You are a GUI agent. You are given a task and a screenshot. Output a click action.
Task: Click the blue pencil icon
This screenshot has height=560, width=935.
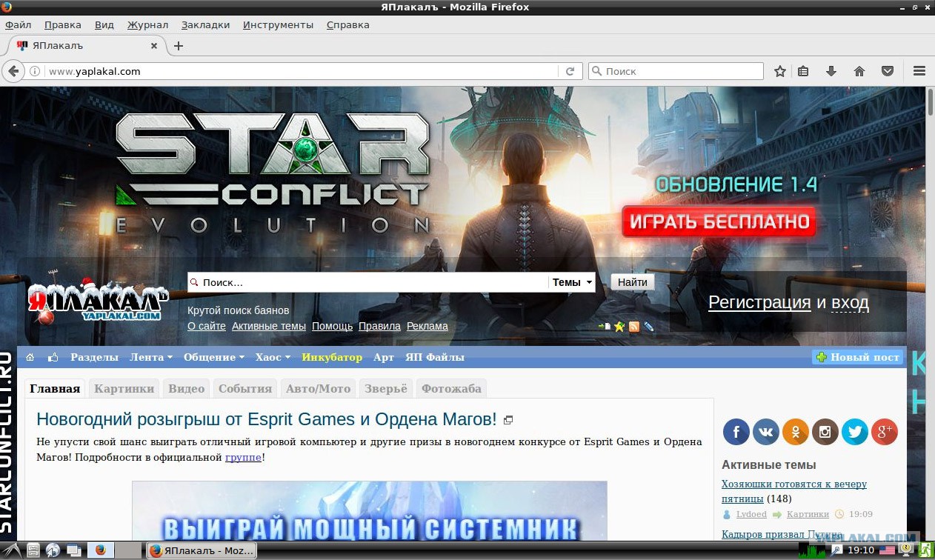point(648,326)
